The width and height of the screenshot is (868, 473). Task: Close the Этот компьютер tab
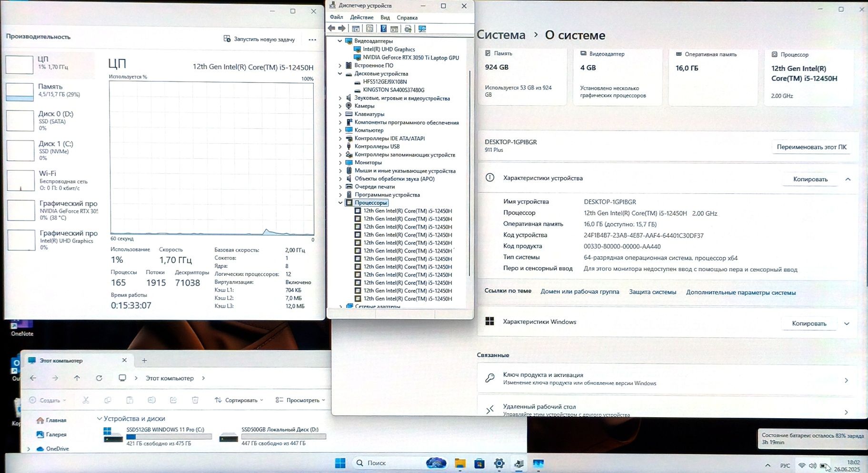point(124,360)
